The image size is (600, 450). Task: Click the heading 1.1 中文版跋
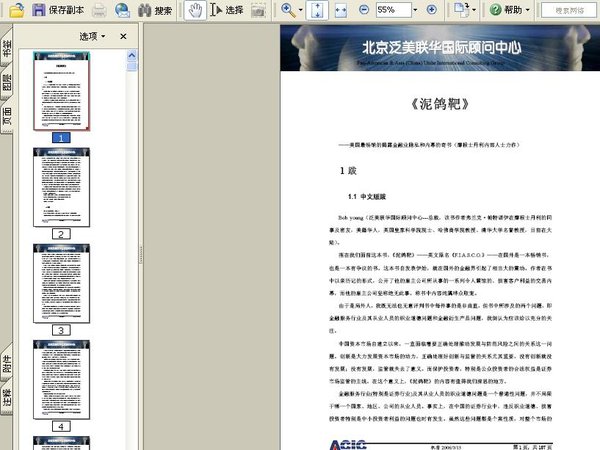[x=367, y=197]
